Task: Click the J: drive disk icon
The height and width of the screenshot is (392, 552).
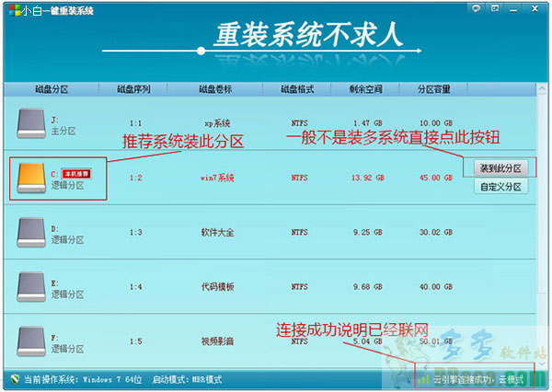Action: click(x=31, y=123)
